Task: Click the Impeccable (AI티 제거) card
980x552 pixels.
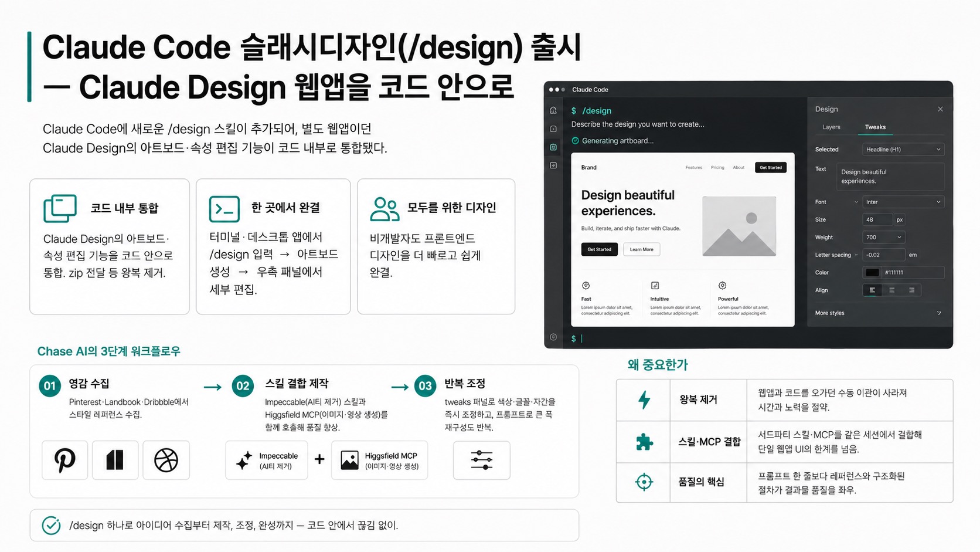Action: (267, 460)
